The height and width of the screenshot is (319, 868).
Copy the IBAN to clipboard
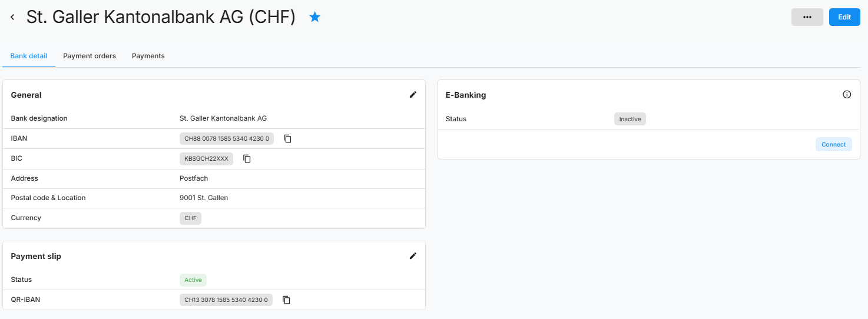click(x=287, y=139)
